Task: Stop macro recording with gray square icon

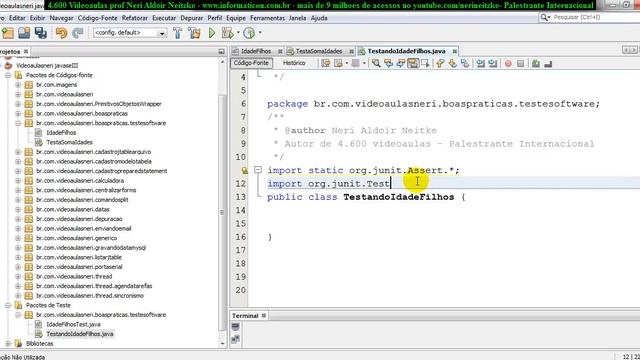Action: (x=520, y=63)
